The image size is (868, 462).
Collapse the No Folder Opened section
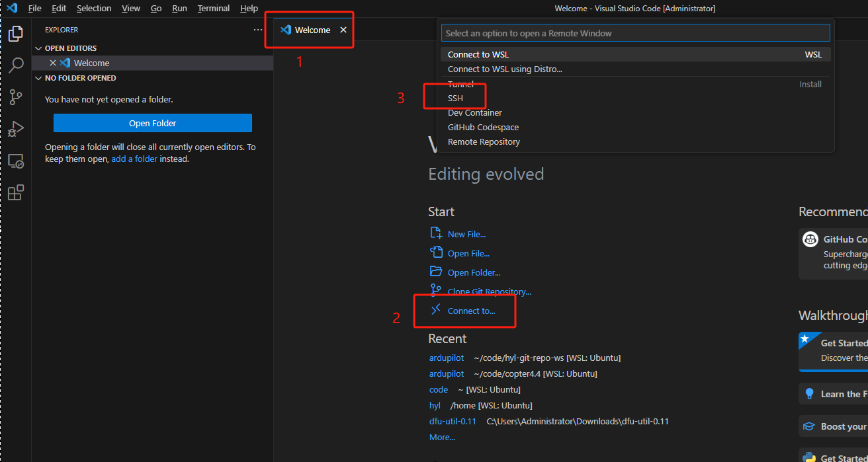click(x=38, y=78)
